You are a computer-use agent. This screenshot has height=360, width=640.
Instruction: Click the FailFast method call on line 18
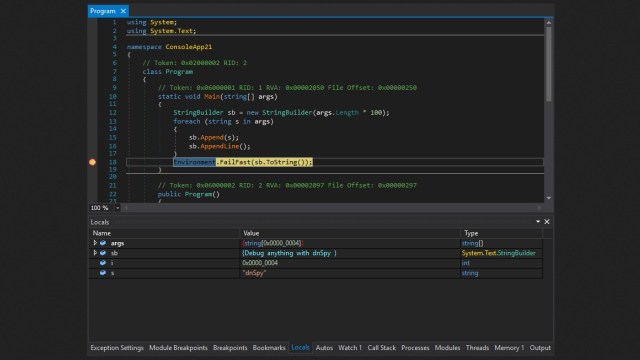235,162
